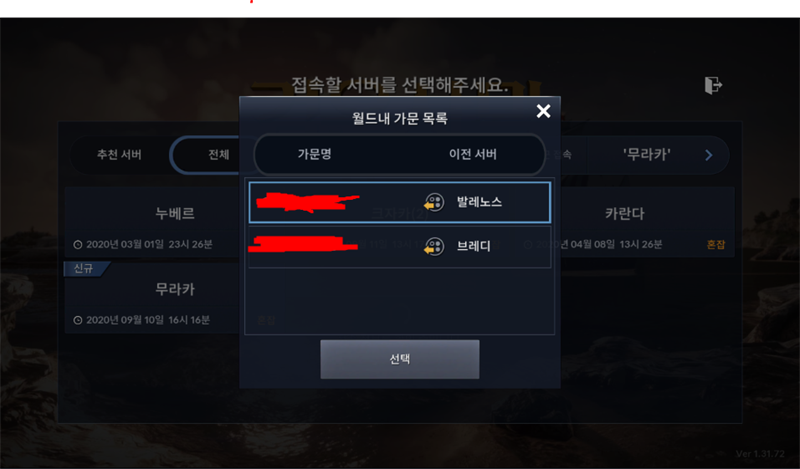Click clock icon on 무라카 timestamp
Viewport: 800px width, 469px height.
[78, 320]
